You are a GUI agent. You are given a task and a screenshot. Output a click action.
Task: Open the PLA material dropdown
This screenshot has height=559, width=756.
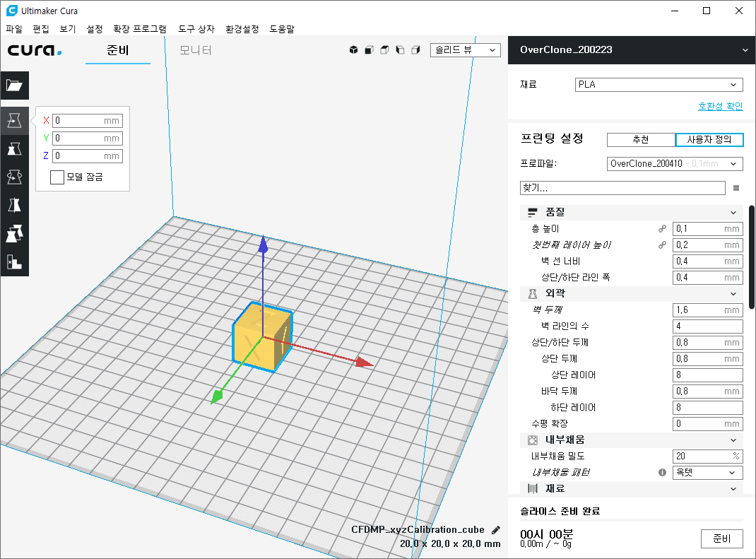pos(658,84)
